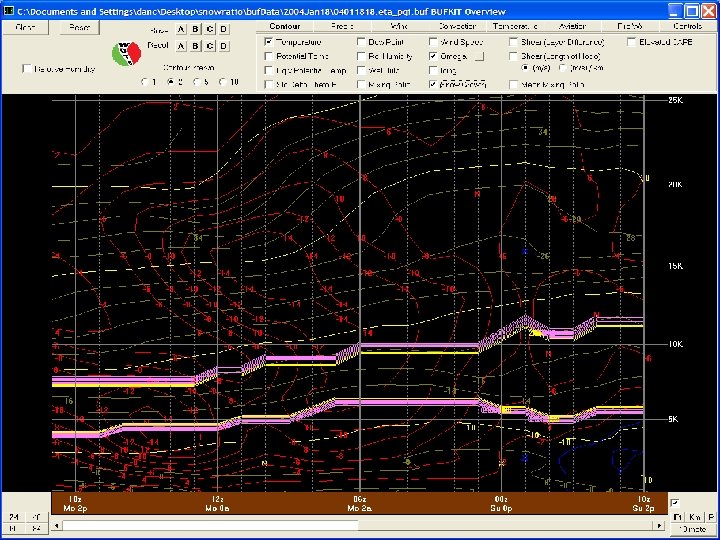The image size is (720, 540).
Task: Choose the contour interval 10 option
Action: pyautogui.click(x=223, y=82)
